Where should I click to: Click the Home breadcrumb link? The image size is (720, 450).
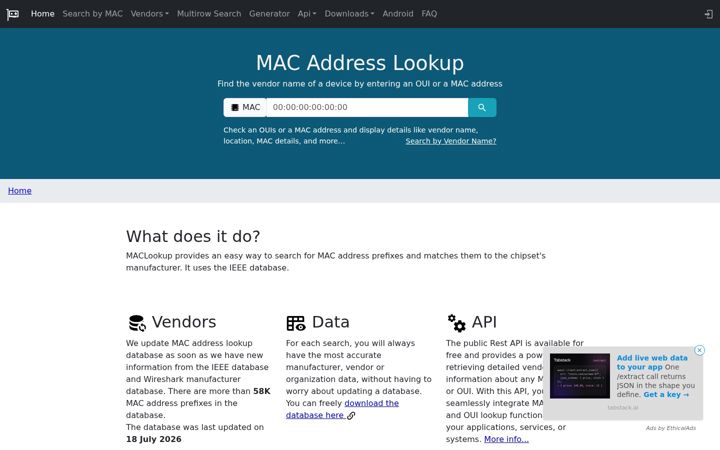20,191
